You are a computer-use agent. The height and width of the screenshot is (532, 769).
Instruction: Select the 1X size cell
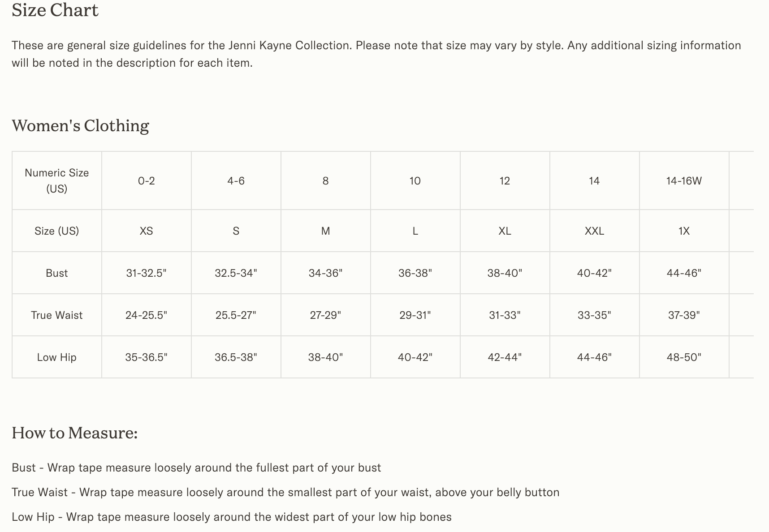coord(684,231)
